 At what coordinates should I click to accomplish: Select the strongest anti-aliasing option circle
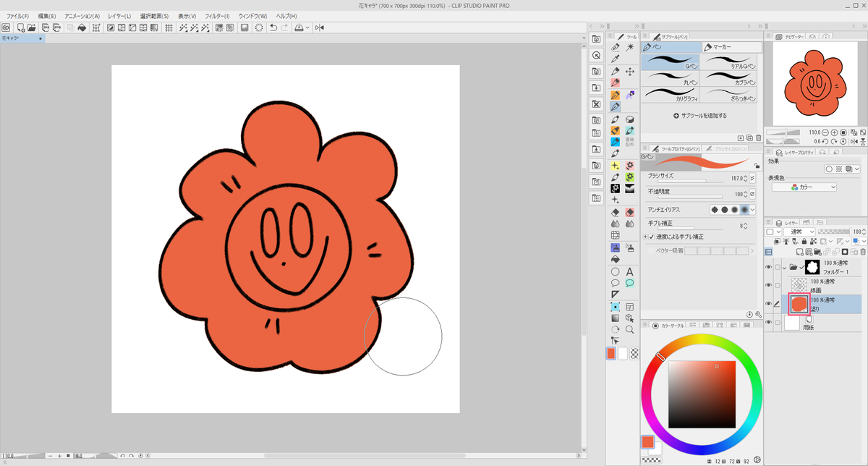click(x=744, y=209)
